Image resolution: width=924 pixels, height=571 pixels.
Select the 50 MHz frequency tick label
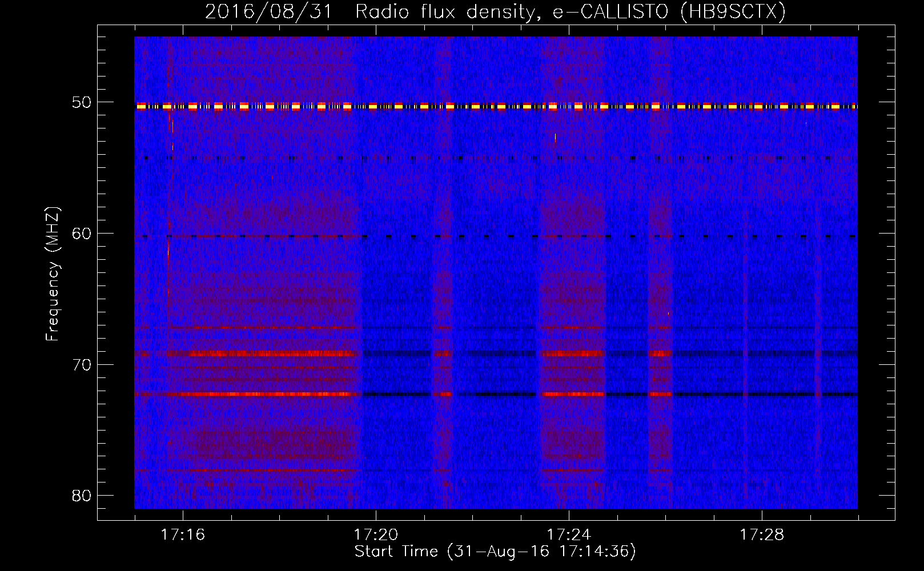82,102
